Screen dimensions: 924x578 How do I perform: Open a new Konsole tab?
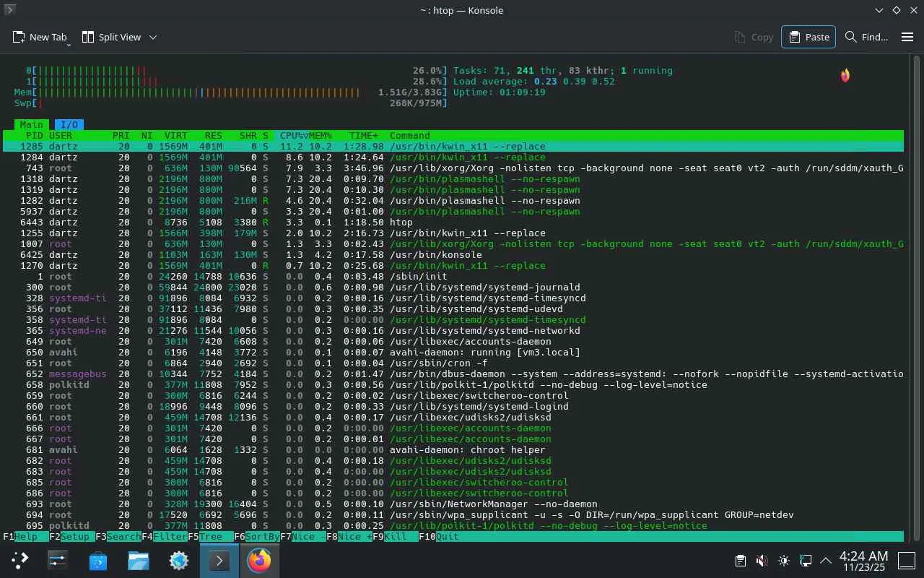39,37
